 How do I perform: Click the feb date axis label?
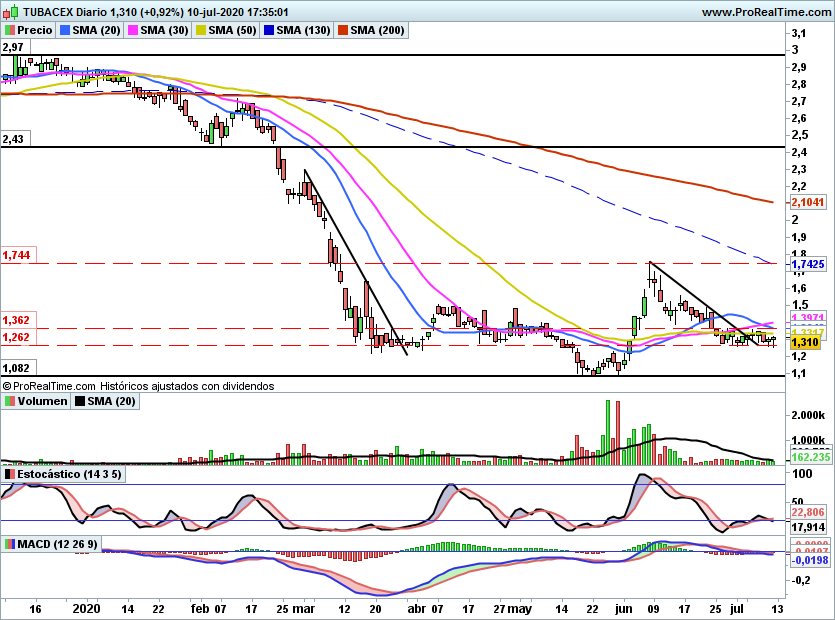pyautogui.click(x=200, y=609)
